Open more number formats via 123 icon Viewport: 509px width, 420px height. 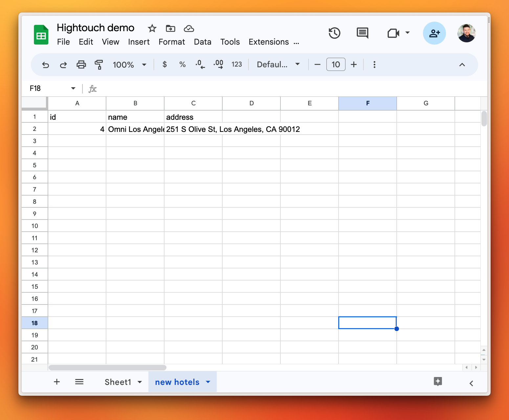point(236,64)
